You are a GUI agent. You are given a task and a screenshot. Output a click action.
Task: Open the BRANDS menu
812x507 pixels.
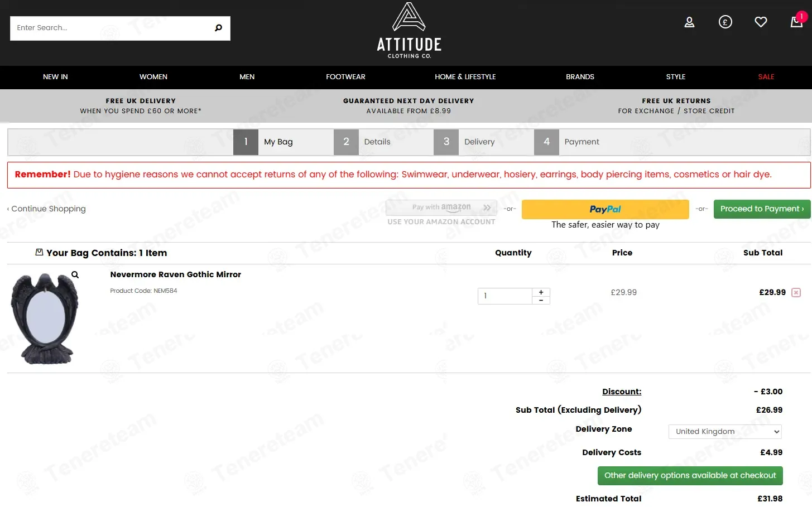(x=580, y=77)
